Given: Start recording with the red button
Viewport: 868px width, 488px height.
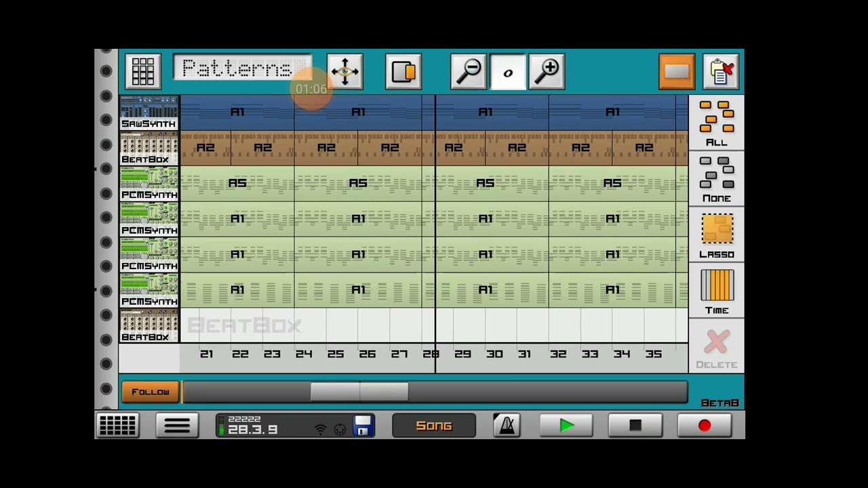Looking at the screenshot, I should click(x=705, y=426).
